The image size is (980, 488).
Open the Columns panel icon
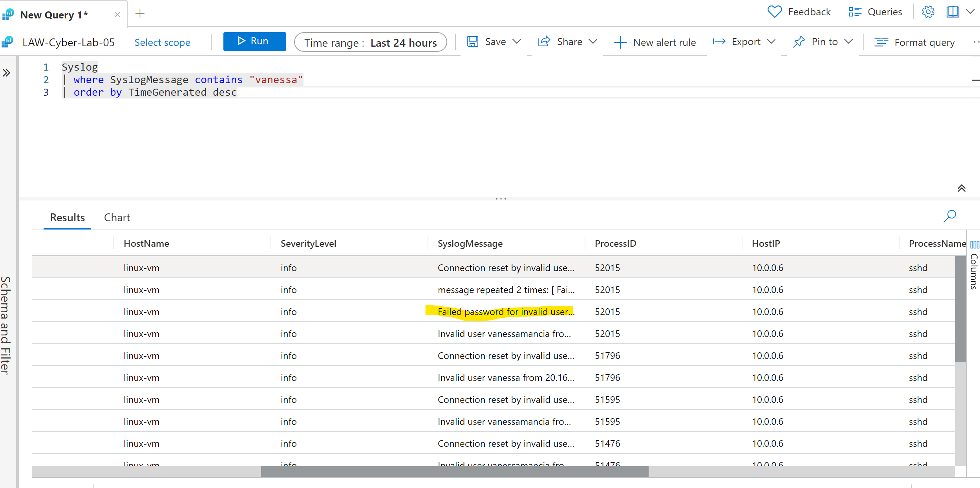[x=975, y=244]
